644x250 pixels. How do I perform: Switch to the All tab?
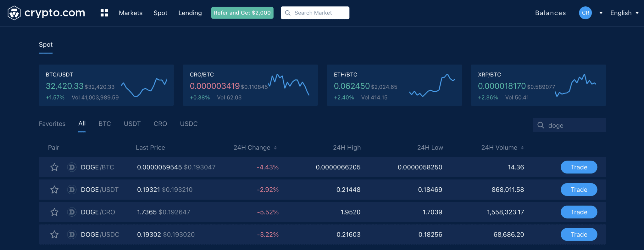tap(82, 123)
